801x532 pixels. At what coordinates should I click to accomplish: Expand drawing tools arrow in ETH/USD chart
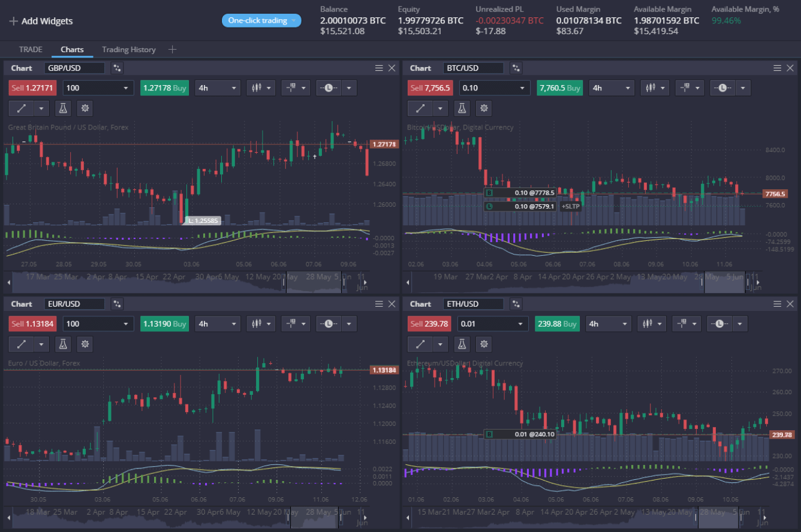(x=441, y=344)
